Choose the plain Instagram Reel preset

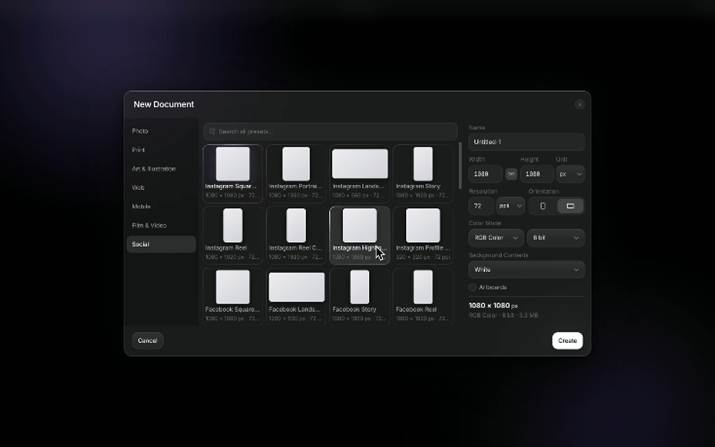[x=233, y=235]
